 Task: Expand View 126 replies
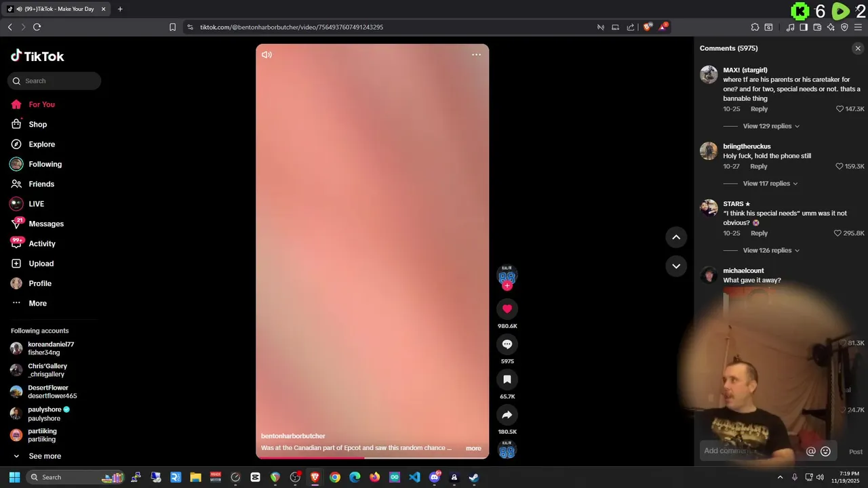(771, 250)
